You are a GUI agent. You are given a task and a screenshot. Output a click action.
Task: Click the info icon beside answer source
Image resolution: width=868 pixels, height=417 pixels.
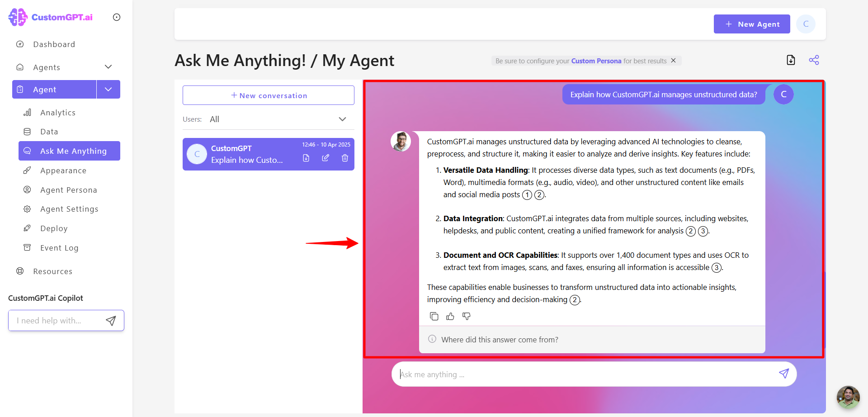pos(432,339)
